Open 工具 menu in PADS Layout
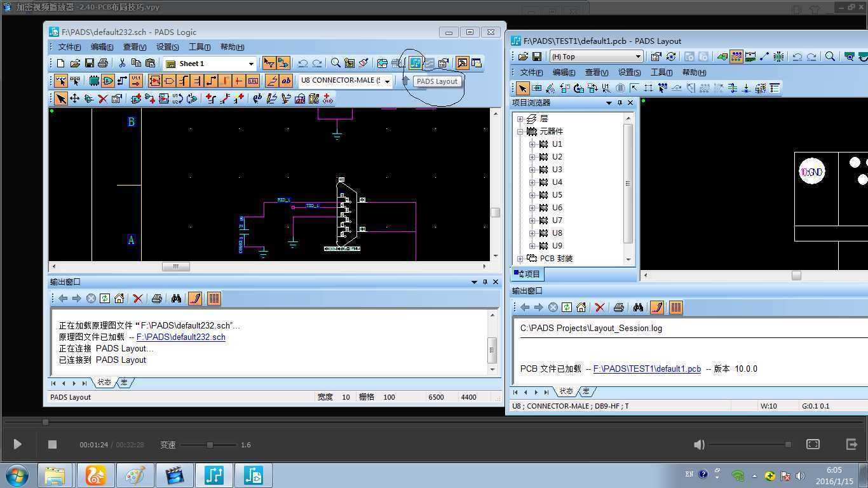 pos(661,72)
